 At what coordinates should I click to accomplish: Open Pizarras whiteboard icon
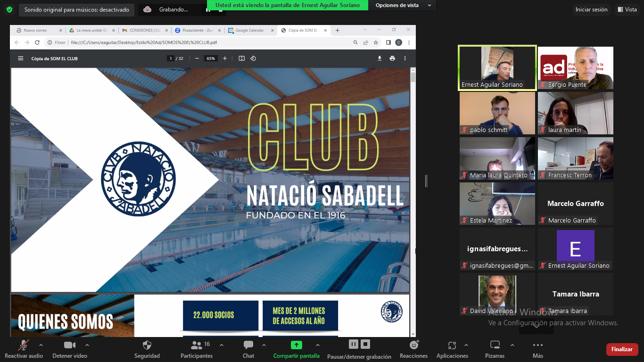[x=495, y=345]
